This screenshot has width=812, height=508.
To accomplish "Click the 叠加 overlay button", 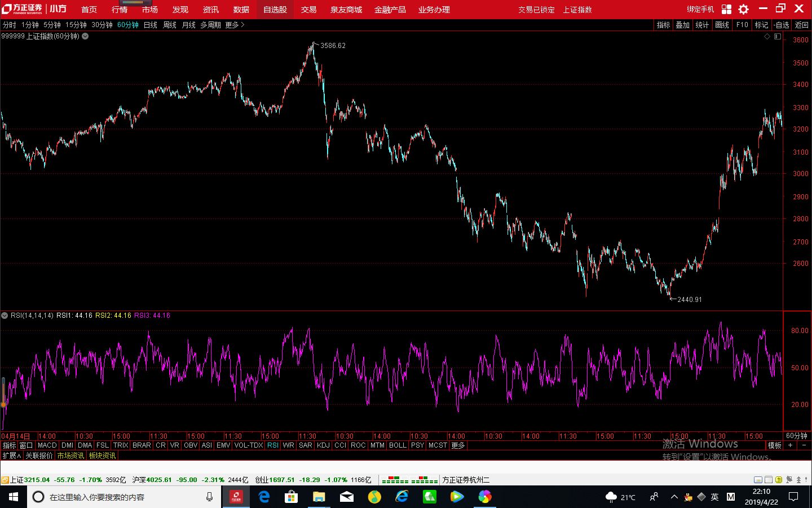I will click(x=683, y=25).
